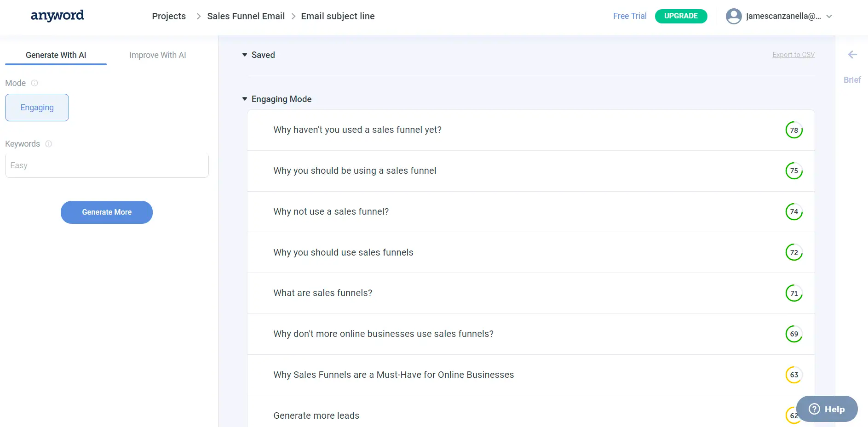Viewport: 868px width, 427px height.
Task: Open the Help widget
Action: [827, 409]
